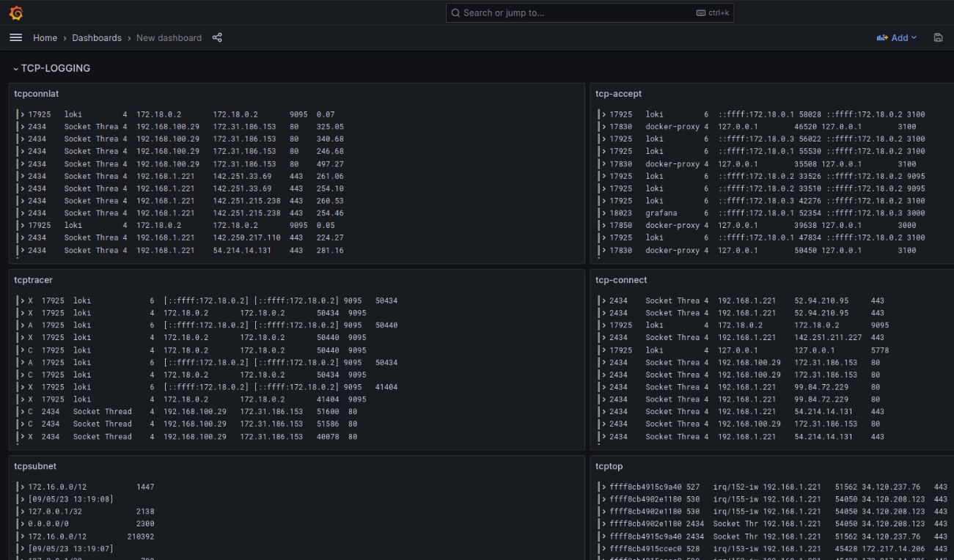954x560 pixels.
Task: Expand a Socket Thread log row in tcptracer
Action: 21,411
